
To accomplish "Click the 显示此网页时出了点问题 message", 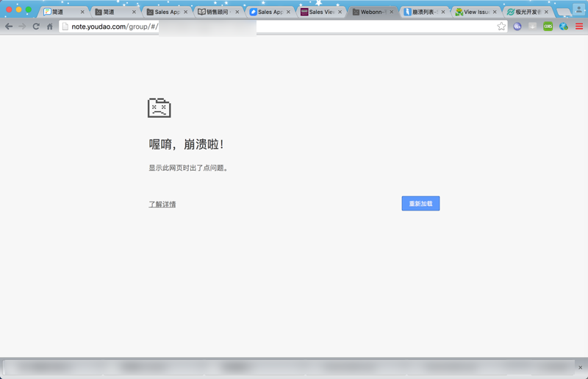I will (x=189, y=168).
